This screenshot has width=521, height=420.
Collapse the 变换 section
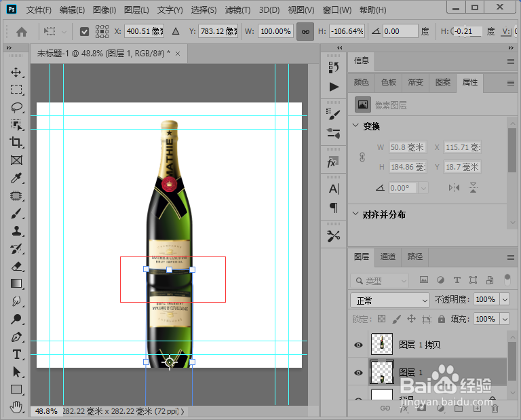coord(355,126)
